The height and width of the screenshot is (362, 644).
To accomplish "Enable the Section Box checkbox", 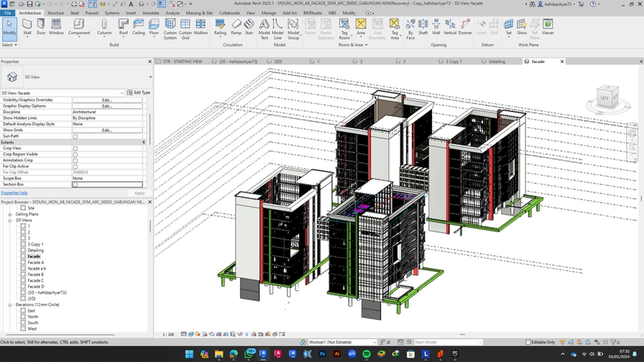I will [75, 184].
